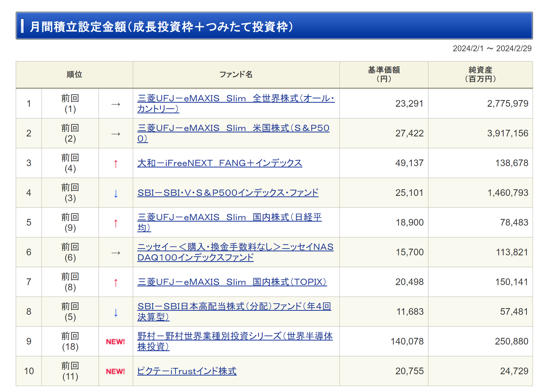Open SBI日本高配当株式 fund link

pyautogui.click(x=234, y=307)
